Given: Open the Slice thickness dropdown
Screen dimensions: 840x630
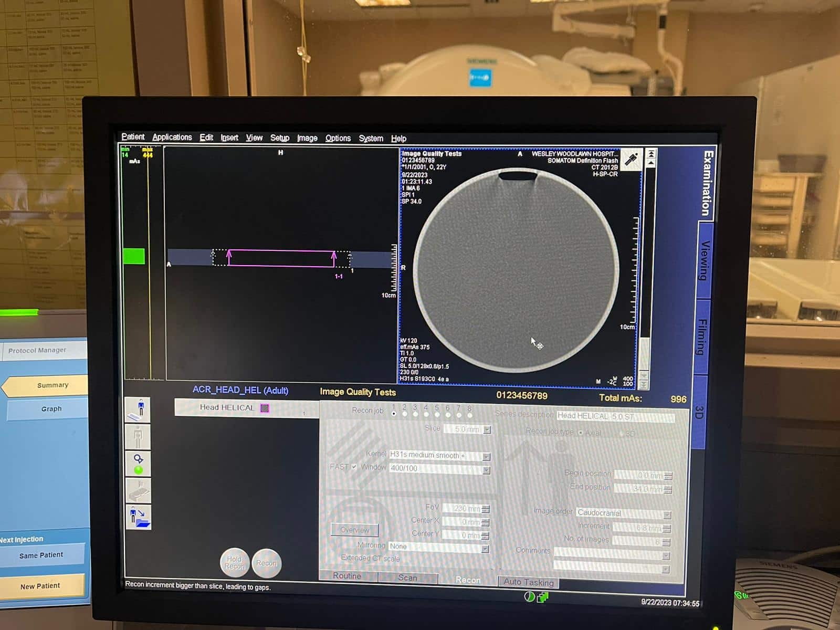Looking at the screenshot, I should (487, 429).
